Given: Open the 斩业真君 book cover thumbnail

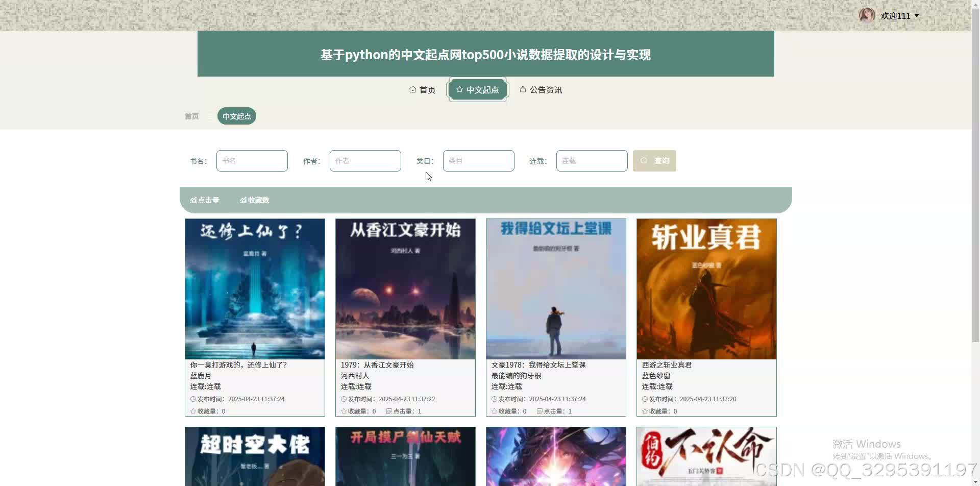Looking at the screenshot, I should pos(706,288).
